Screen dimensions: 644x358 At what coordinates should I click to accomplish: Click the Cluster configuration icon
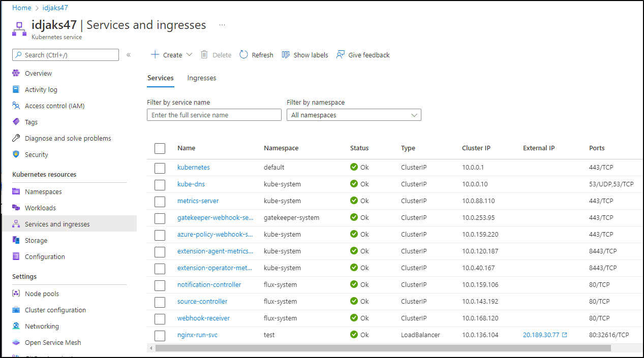click(x=16, y=310)
